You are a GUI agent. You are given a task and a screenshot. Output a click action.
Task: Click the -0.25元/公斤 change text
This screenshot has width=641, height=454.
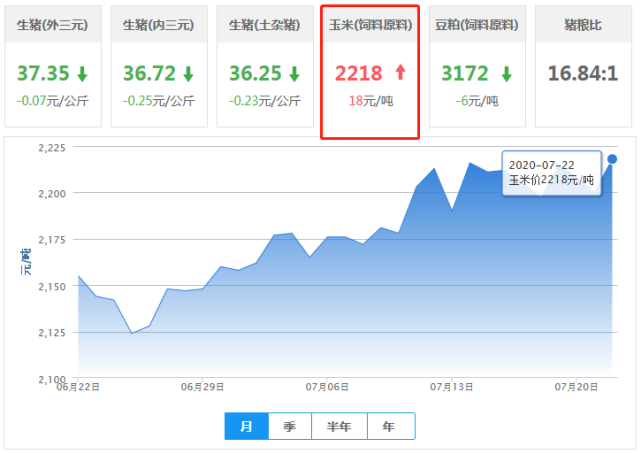tap(159, 101)
